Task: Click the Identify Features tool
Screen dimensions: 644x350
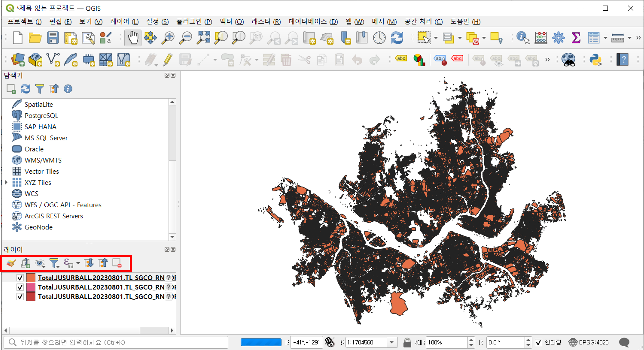Action: 523,38
